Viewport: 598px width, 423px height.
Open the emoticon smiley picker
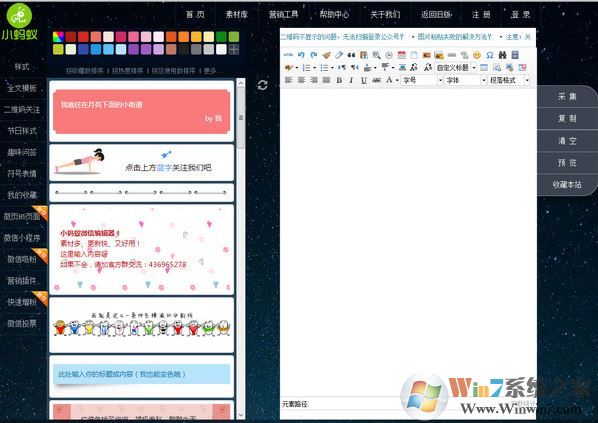pos(477,55)
